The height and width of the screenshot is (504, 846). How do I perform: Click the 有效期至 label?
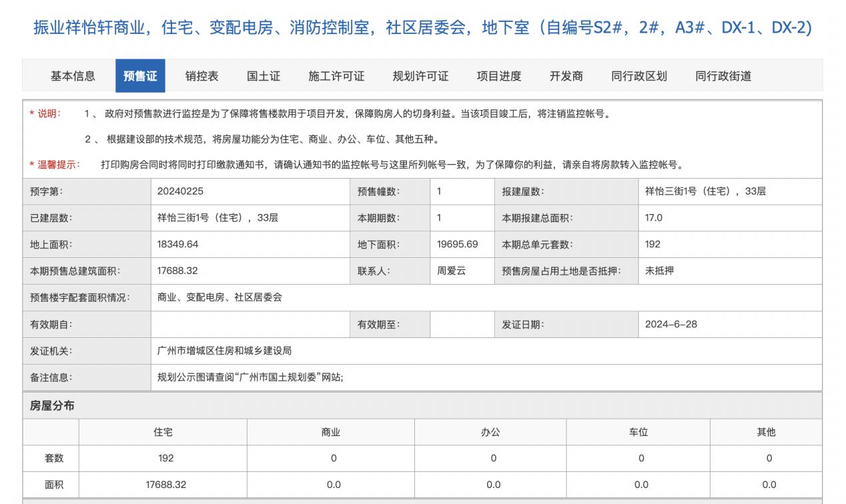[x=378, y=325]
